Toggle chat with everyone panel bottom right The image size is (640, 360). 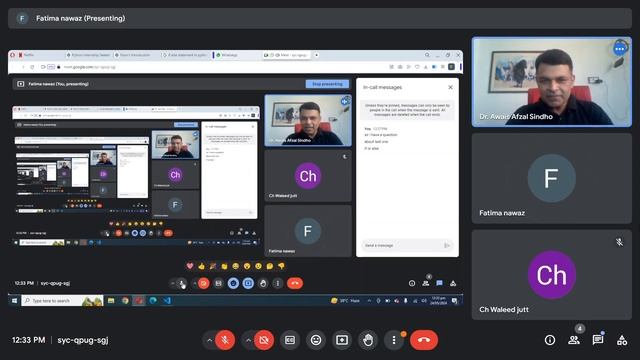point(598,340)
